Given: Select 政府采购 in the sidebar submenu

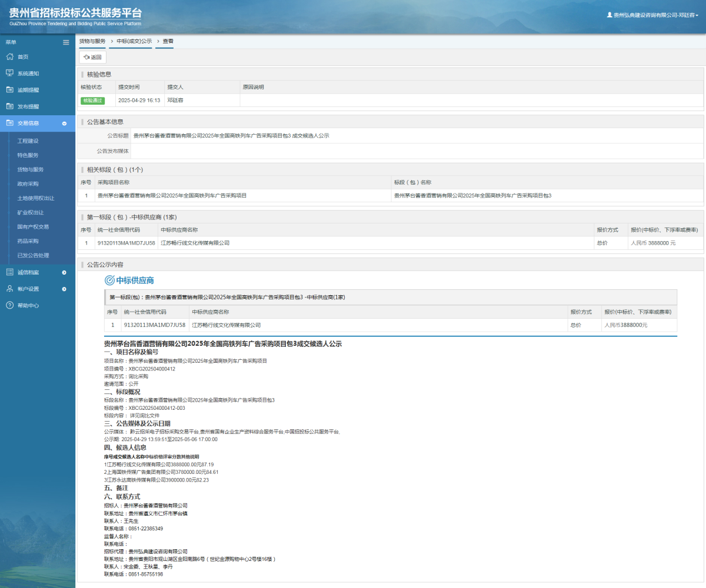Looking at the screenshot, I should tap(28, 184).
